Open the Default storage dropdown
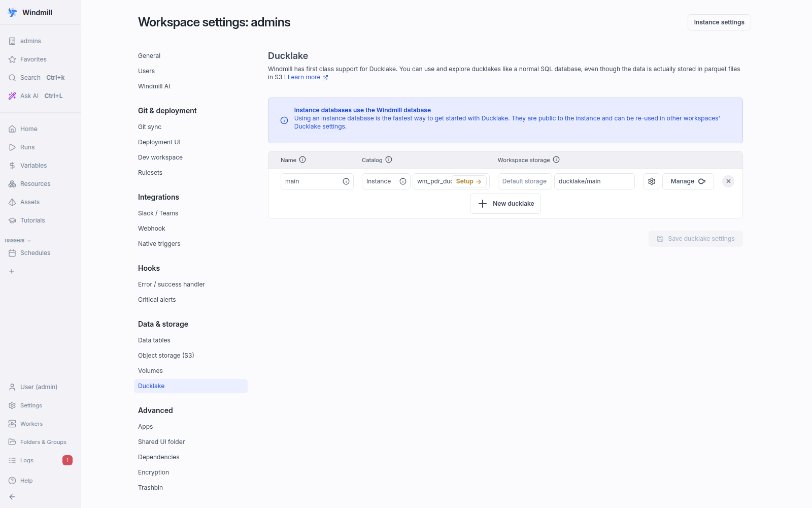This screenshot has height=508, width=812. 525,181
